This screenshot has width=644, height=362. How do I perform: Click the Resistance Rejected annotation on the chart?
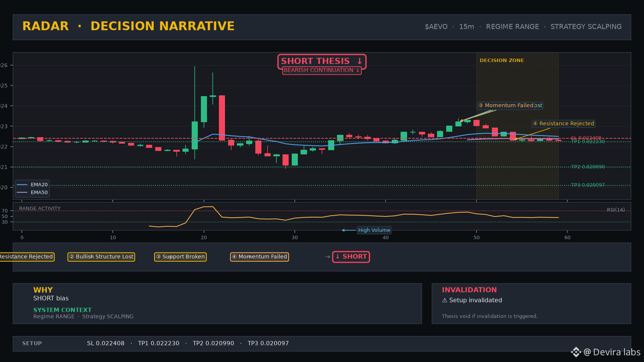563,123
